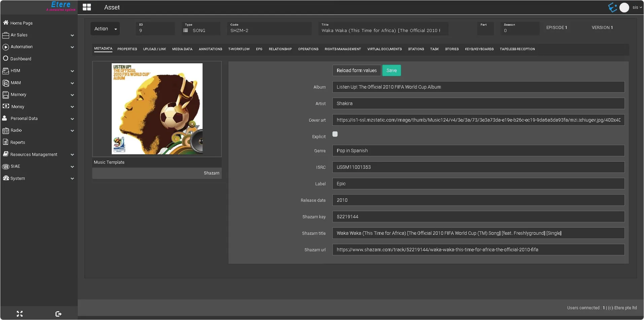Click the Personal Data user icon
Viewport: 644px width, 320px height.
(x=5, y=118)
